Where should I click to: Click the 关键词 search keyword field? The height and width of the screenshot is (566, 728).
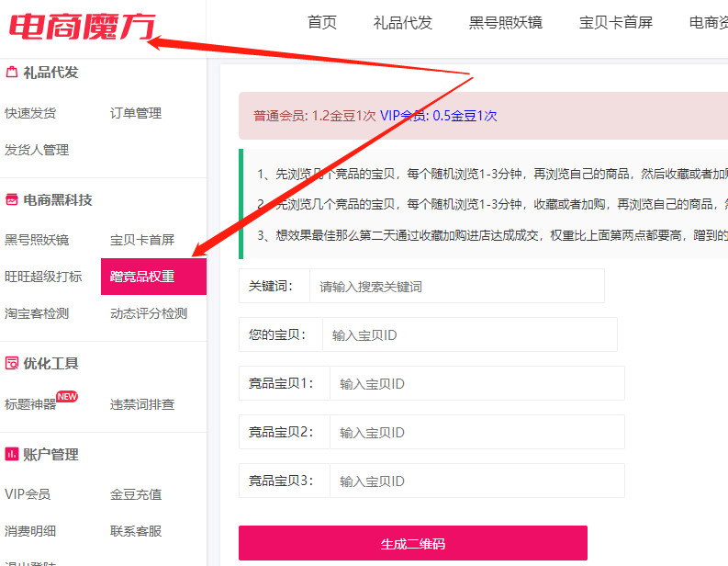457,286
